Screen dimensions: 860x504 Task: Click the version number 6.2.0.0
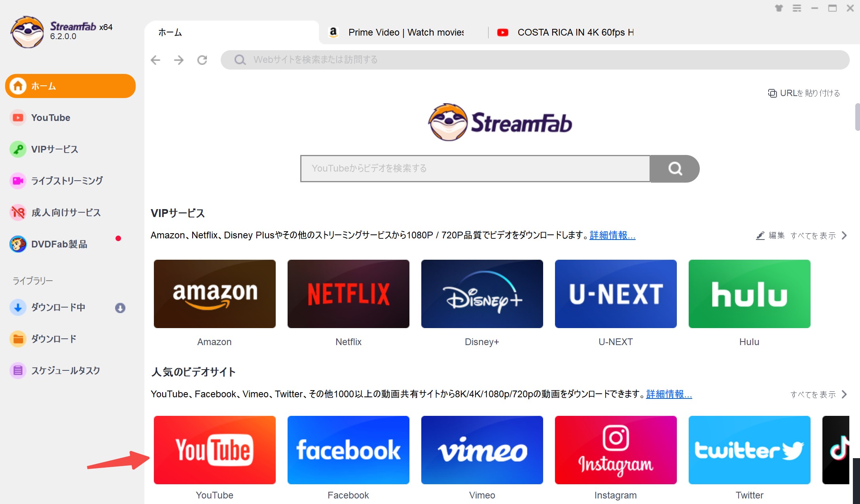coord(63,36)
